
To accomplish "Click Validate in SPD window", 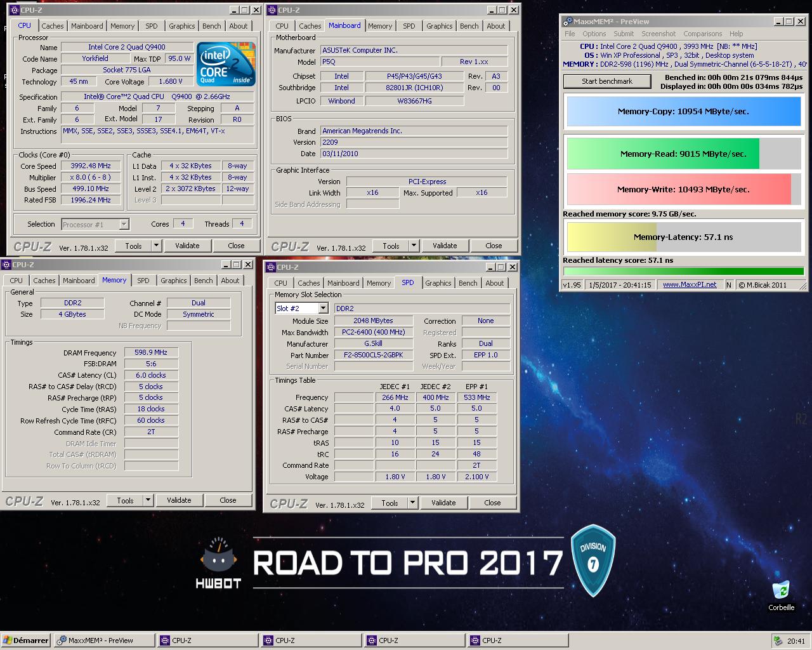I will [x=443, y=503].
